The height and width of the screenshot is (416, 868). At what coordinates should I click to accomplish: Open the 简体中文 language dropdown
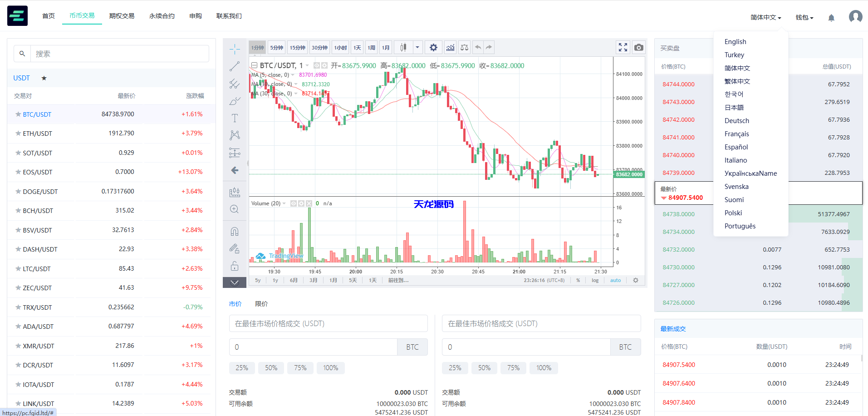[x=765, y=17]
